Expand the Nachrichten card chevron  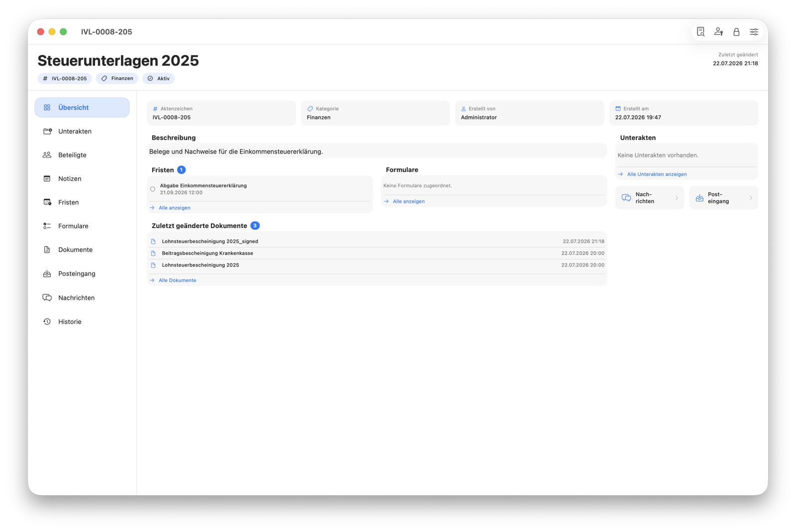coord(677,198)
